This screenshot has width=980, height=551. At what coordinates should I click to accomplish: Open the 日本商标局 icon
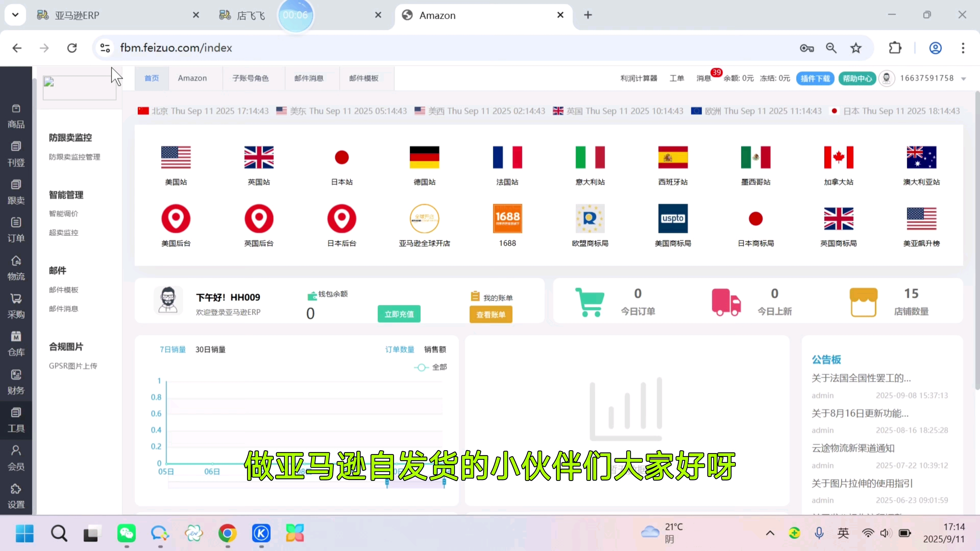click(755, 219)
